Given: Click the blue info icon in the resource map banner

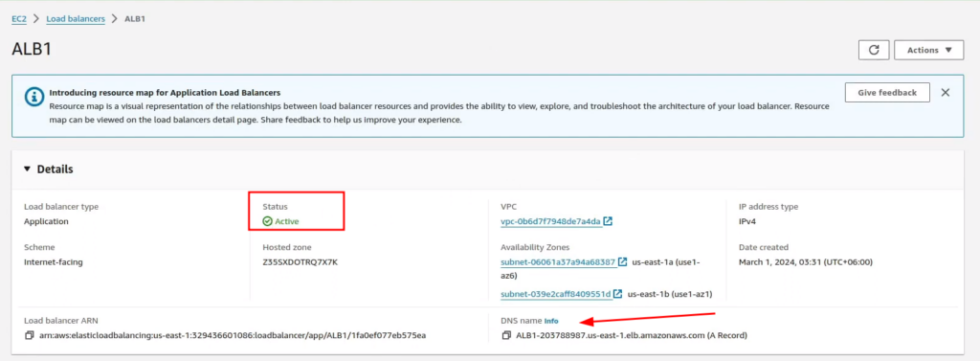Looking at the screenshot, I should pos(33,97).
